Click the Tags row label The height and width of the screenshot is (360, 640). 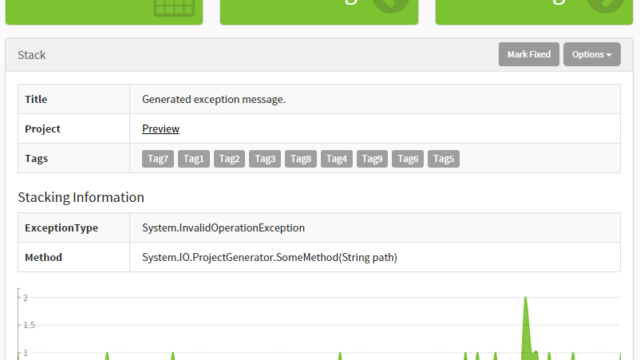coord(36,158)
